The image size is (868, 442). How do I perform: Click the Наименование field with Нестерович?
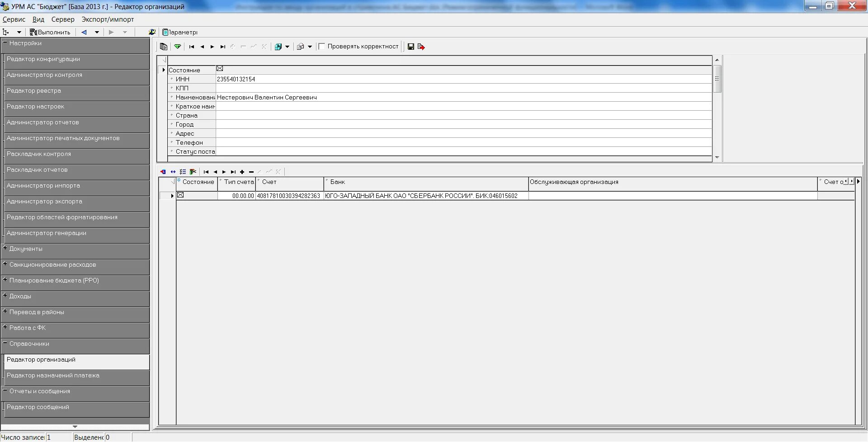tap(464, 97)
